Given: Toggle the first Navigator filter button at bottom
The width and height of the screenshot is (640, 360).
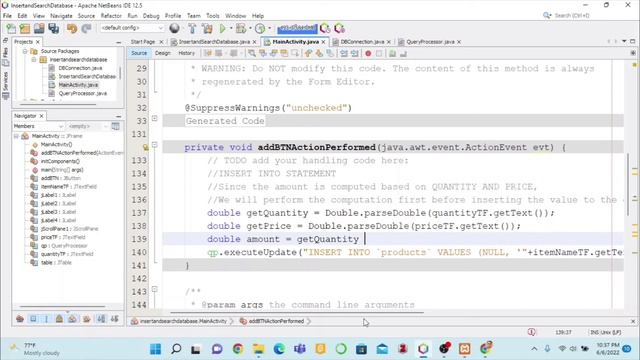Looking at the screenshot, I should 20,319.
